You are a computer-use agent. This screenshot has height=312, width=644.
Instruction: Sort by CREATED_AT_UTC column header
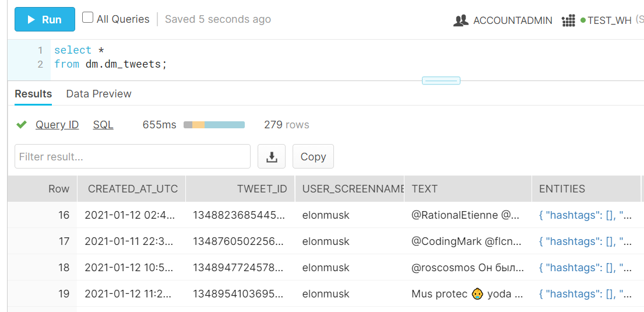tap(133, 189)
